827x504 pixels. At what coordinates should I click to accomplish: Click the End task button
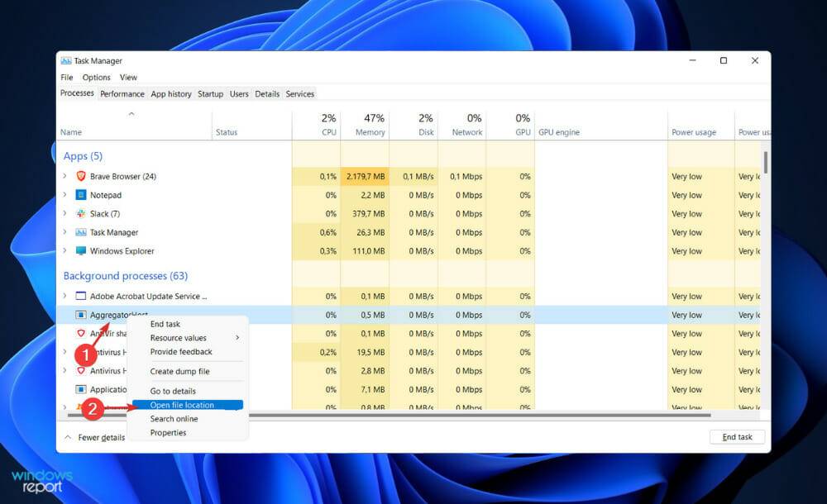[x=735, y=436]
